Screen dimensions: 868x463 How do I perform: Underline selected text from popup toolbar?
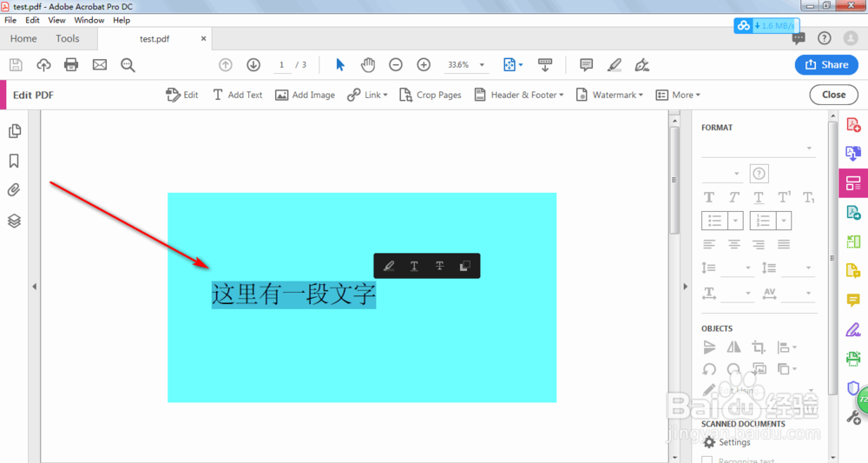pos(414,266)
